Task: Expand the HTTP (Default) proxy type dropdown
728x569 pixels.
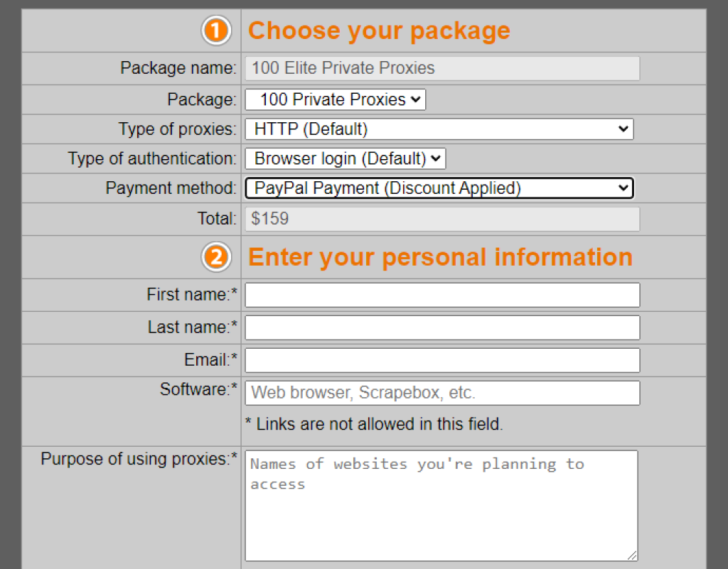Action: pos(439,129)
